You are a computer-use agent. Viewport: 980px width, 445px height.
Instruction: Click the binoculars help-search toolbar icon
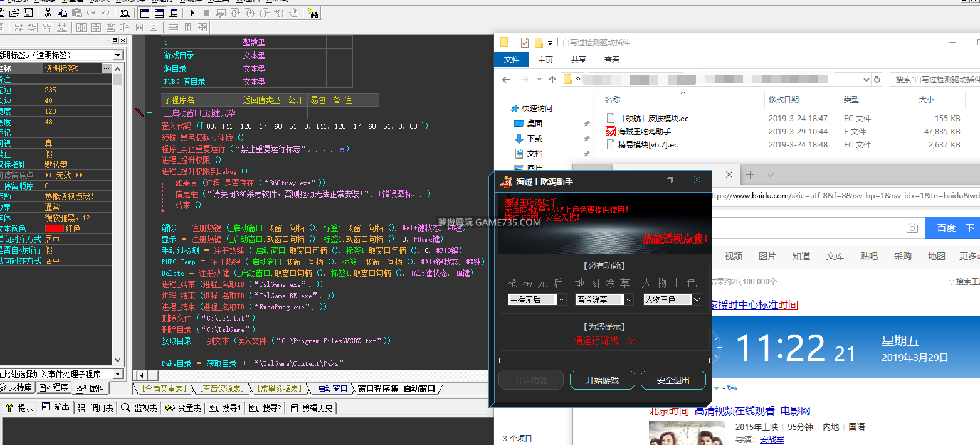click(x=313, y=13)
